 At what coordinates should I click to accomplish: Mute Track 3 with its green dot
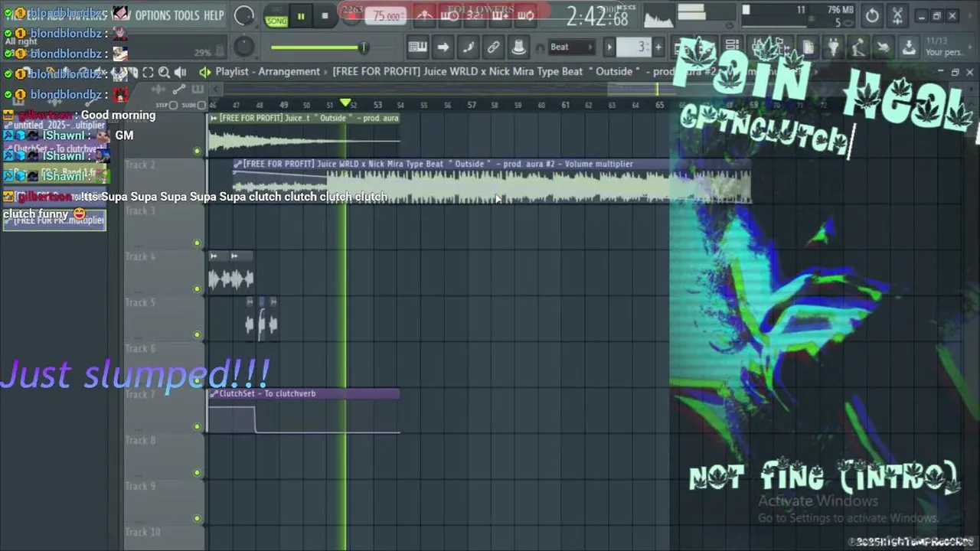tap(197, 243)
